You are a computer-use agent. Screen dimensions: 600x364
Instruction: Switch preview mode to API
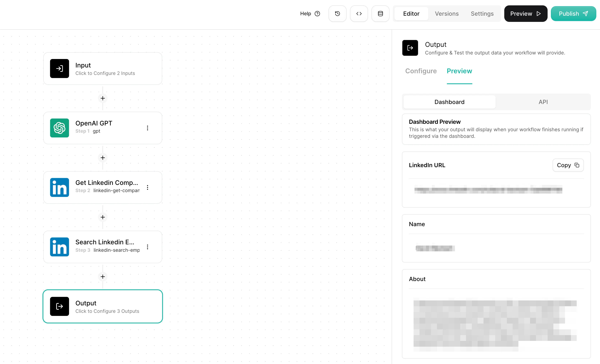coord(543,102)
